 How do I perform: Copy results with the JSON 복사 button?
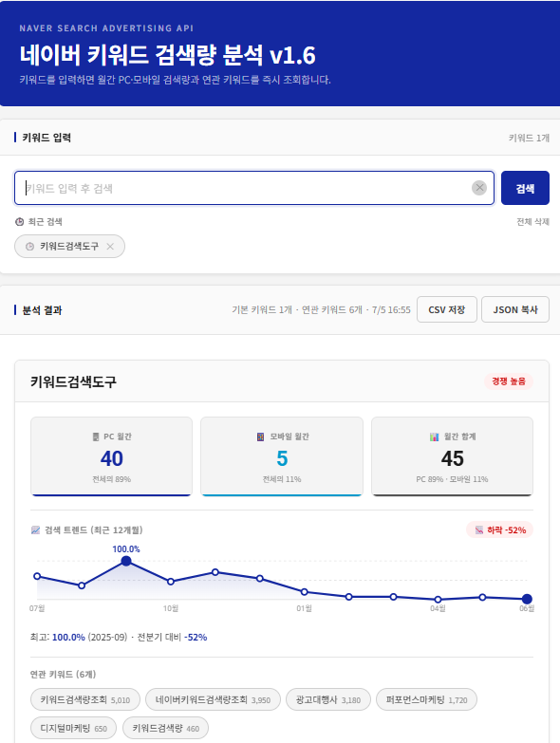pyautogui.click(x=515, y=309)
